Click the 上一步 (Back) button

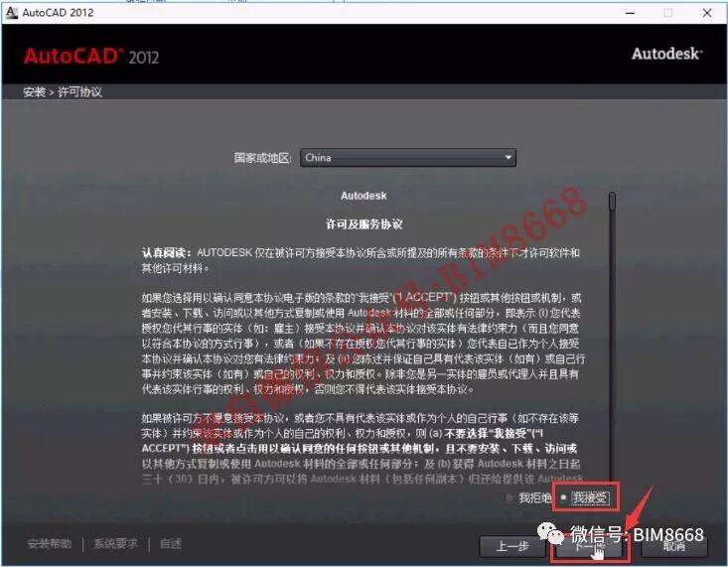tap(512, 546)
